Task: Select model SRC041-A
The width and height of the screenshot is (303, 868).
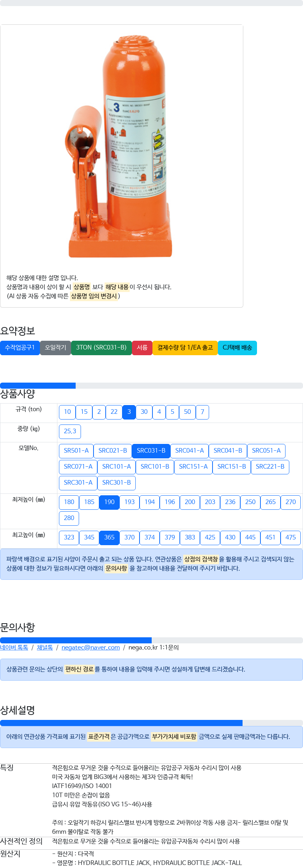Action: 189,451
